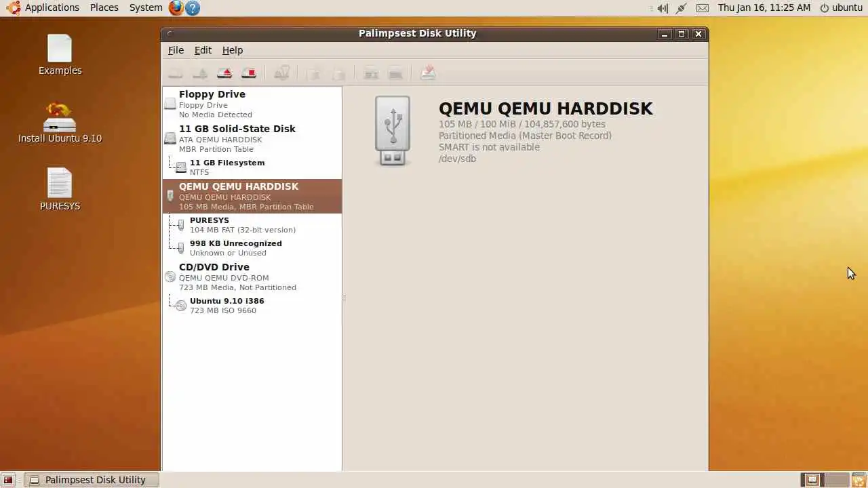Select the PURESYS FAT partition in device list
868x488 pixels.
coord(252,224)
